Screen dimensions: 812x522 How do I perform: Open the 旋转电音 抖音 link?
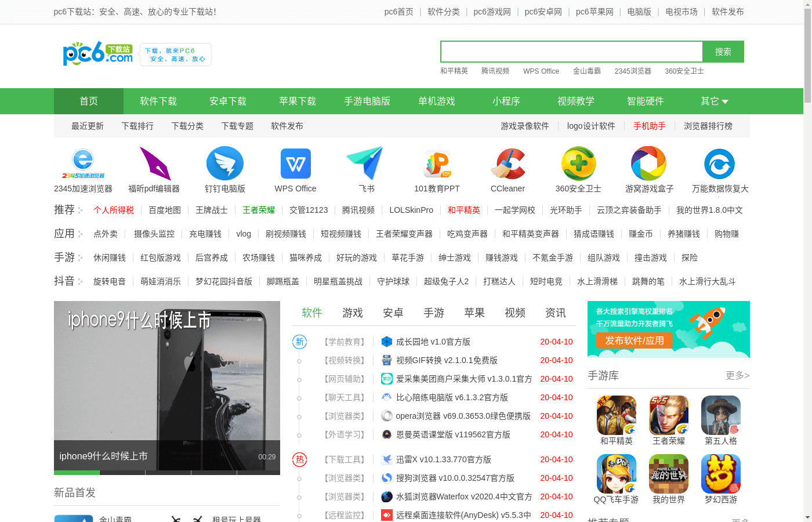[110, 281]
